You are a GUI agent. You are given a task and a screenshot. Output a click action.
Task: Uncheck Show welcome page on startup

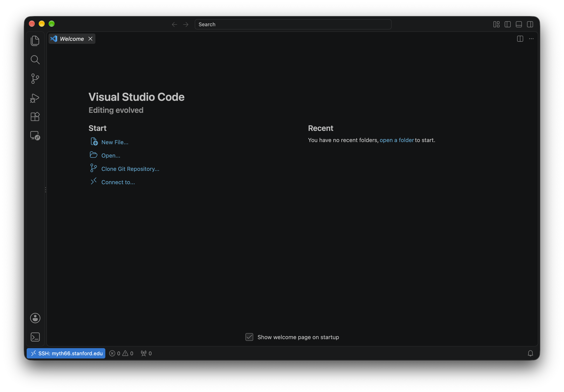point(249,337)
